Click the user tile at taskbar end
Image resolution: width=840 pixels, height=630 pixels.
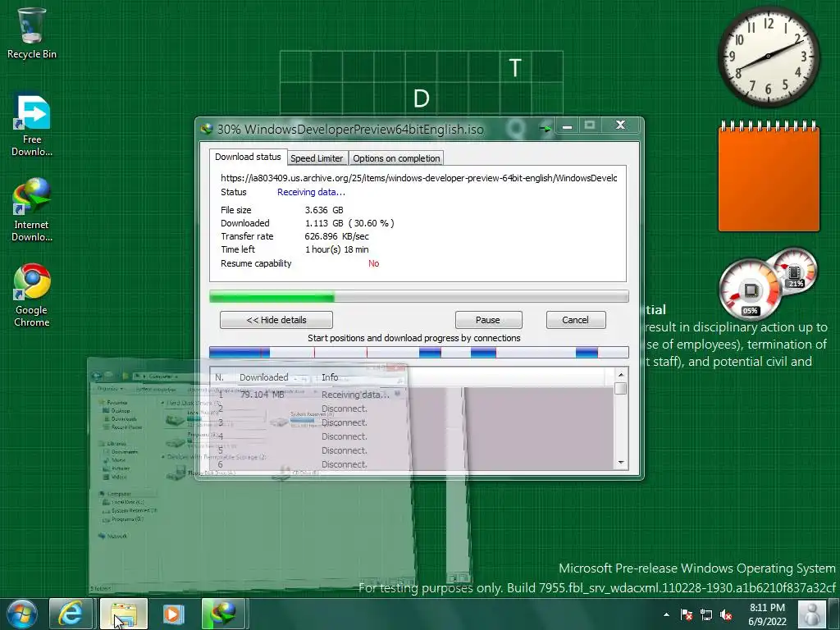[812, 614]
